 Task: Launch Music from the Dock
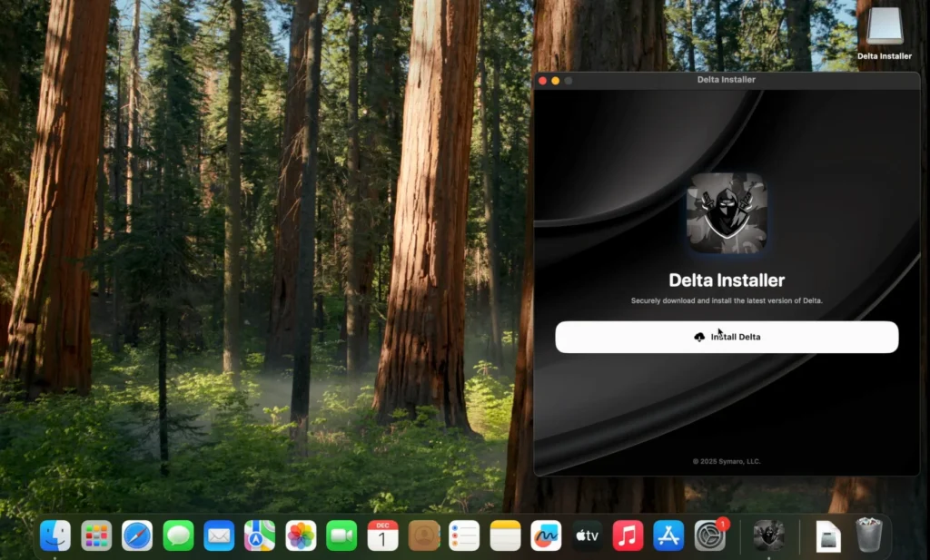pos(628,535)
